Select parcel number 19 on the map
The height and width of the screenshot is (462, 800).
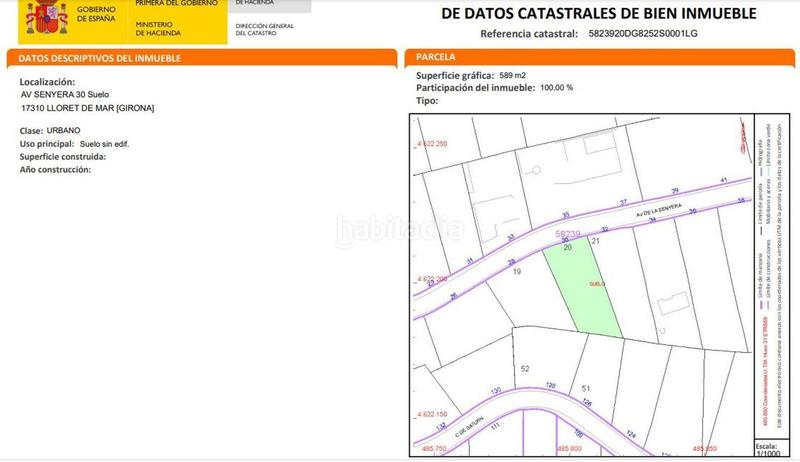[517, 272]
